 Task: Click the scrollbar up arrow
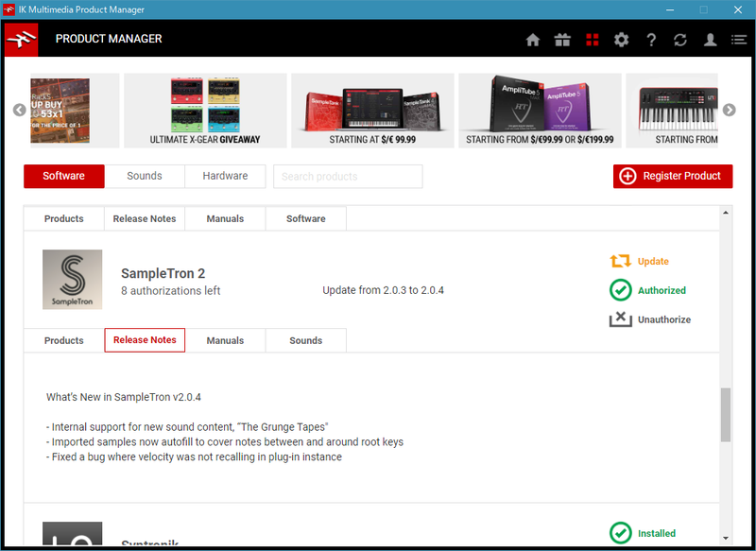(x=726, y=213)
